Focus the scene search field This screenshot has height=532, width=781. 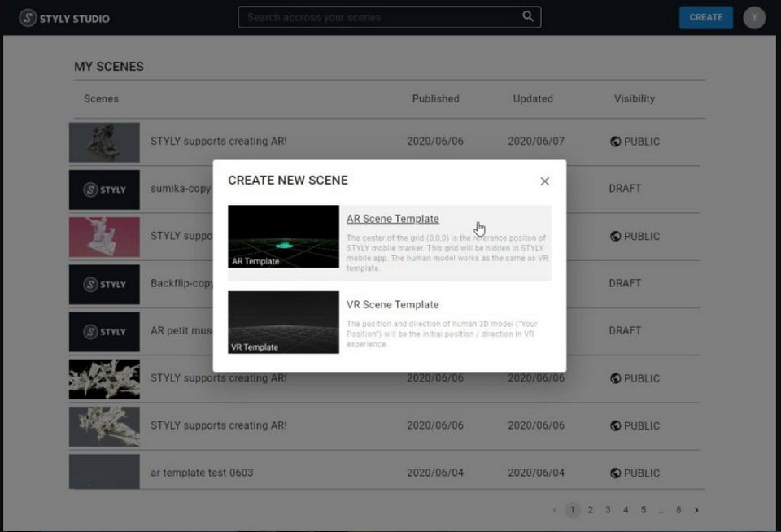[390, 17]
